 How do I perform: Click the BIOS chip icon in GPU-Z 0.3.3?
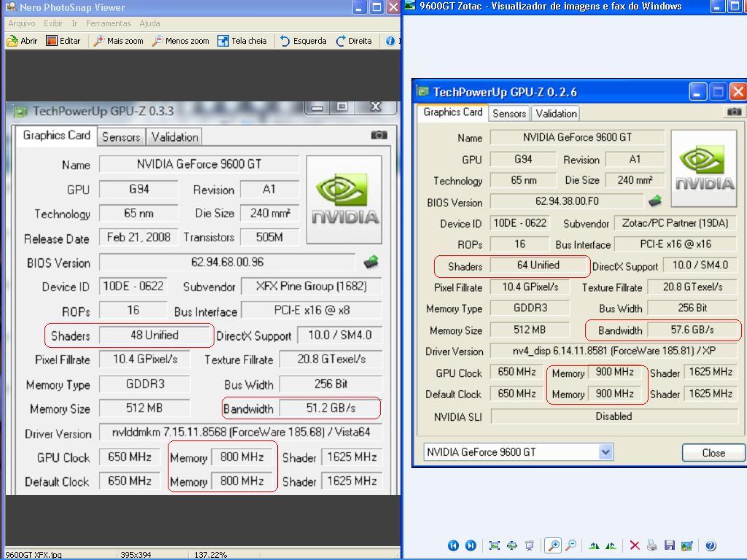[x=371, y=262]
